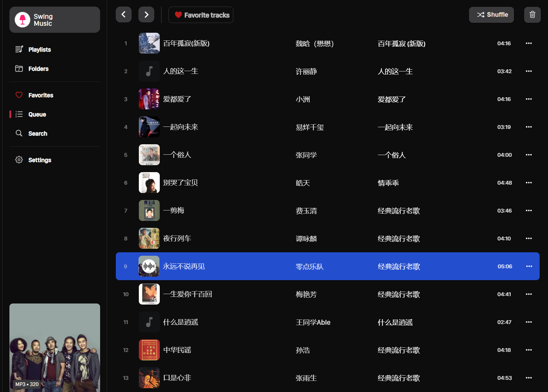Open artist 易烊千玺
The width and height of the screenshot is (548, 392).
tap(310, 127)
